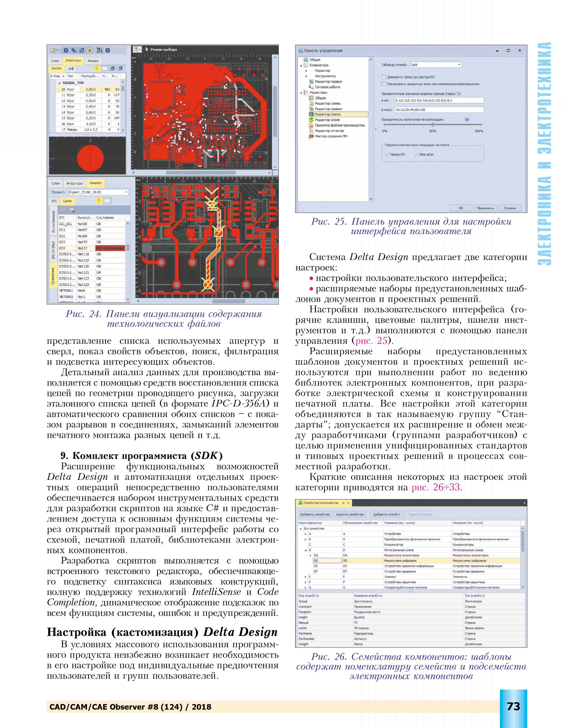Click the horizontal scrollbar under the top PCB view
The height and width of the screenshot is (728, 563).
point(201,173)
